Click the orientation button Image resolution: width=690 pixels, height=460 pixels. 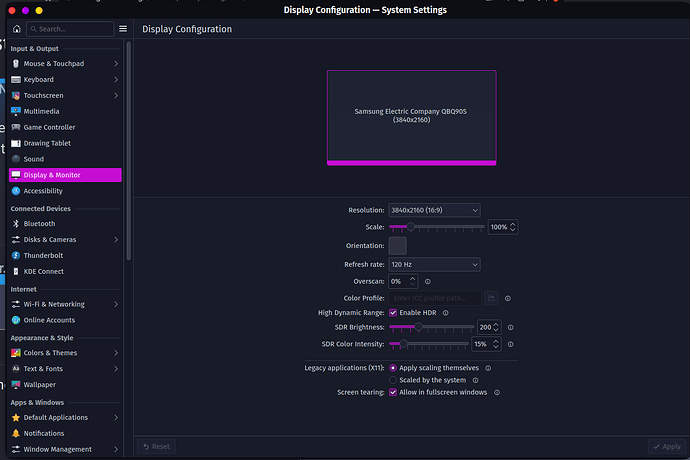[x=398, y=246]
